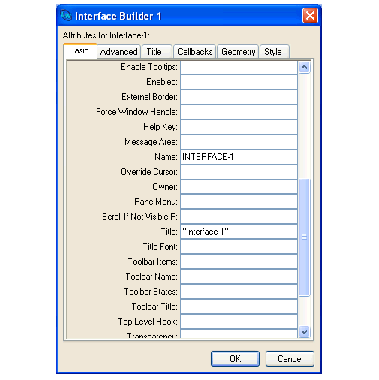Click the scrollbar down arrow
The width and height of the screenshot is (379, 380).
coord(304,332)
